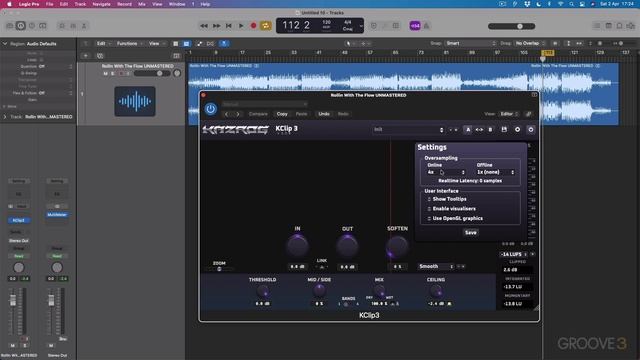Open the Online oversampling dropdown

coord(446,172)
